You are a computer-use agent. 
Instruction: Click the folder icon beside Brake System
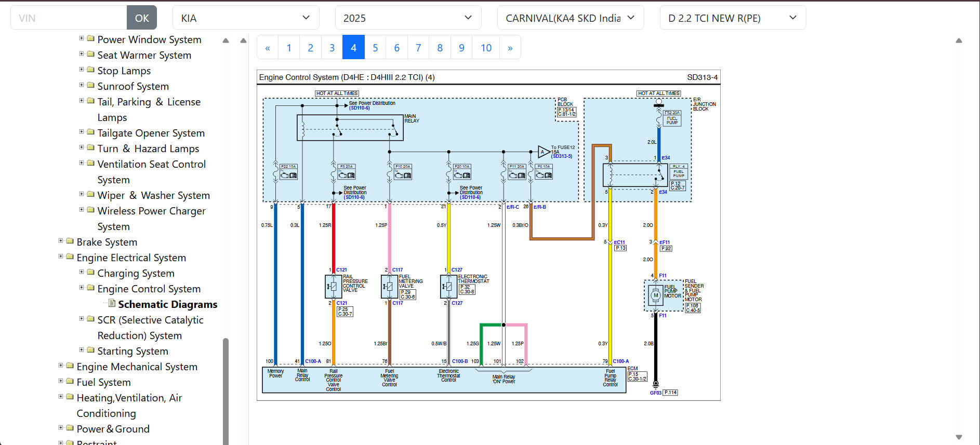70,241
